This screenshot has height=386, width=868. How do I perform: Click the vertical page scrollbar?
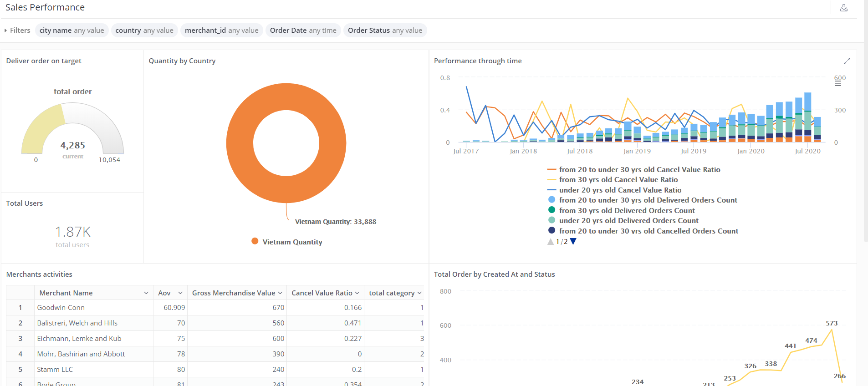click(866, 121)
